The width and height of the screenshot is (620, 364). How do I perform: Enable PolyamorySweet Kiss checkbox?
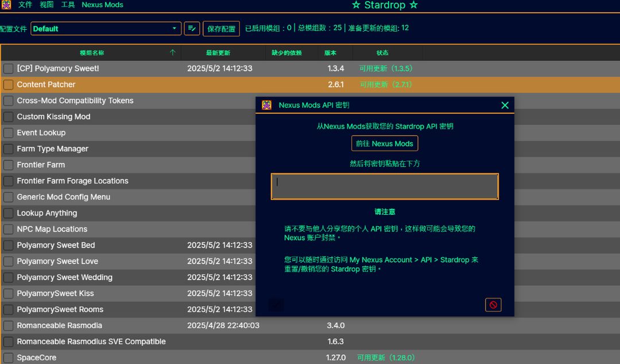(x=8, y=293)
